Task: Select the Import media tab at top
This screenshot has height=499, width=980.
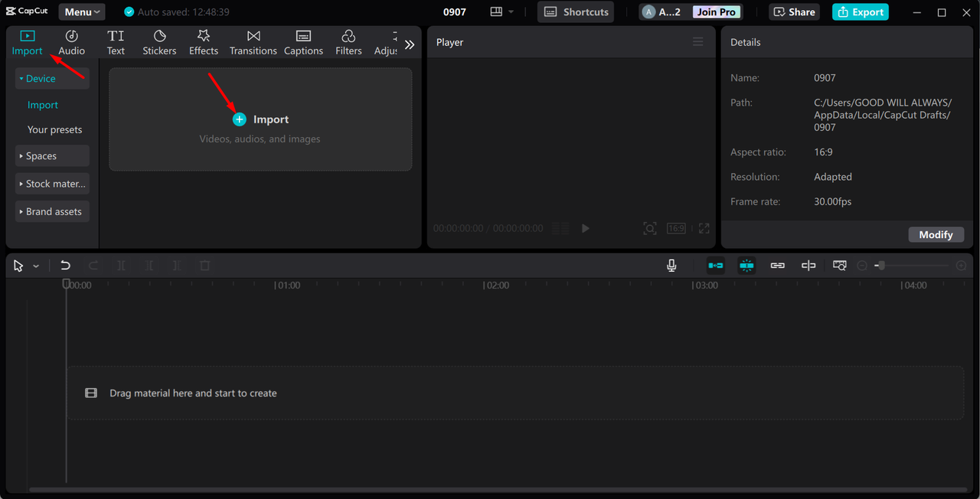Action: 27,43
